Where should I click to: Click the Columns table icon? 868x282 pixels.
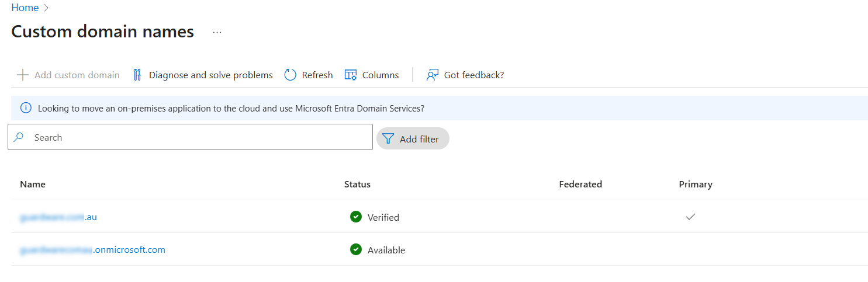[x=351, y=75]
